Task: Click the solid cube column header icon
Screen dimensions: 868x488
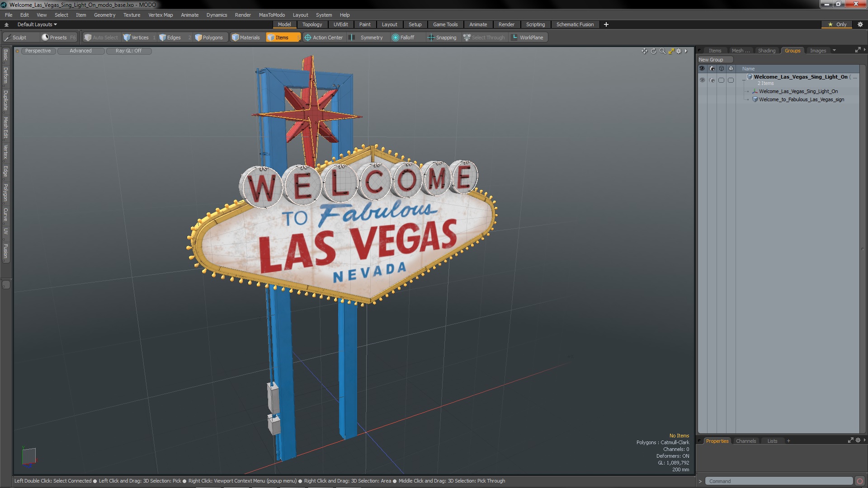Action: [731, 69]
